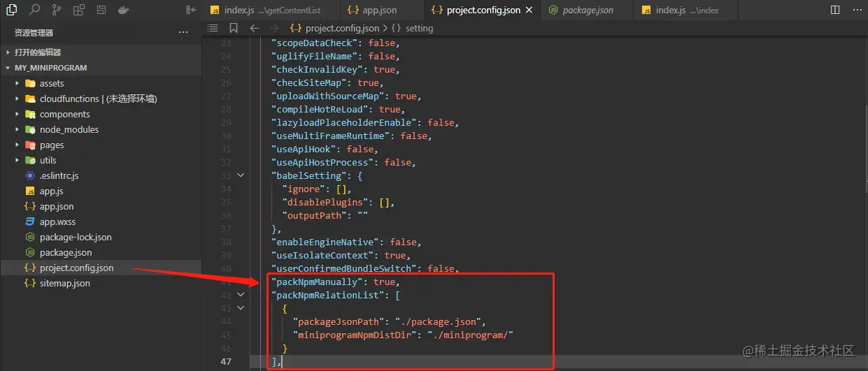
Task: Split the editor with the split-pane icon
Action: 835,10
